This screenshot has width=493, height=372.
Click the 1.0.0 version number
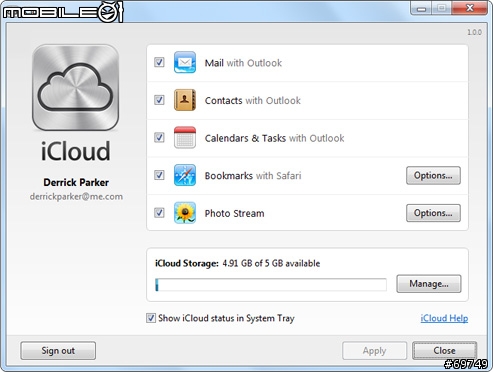[474, 32]
